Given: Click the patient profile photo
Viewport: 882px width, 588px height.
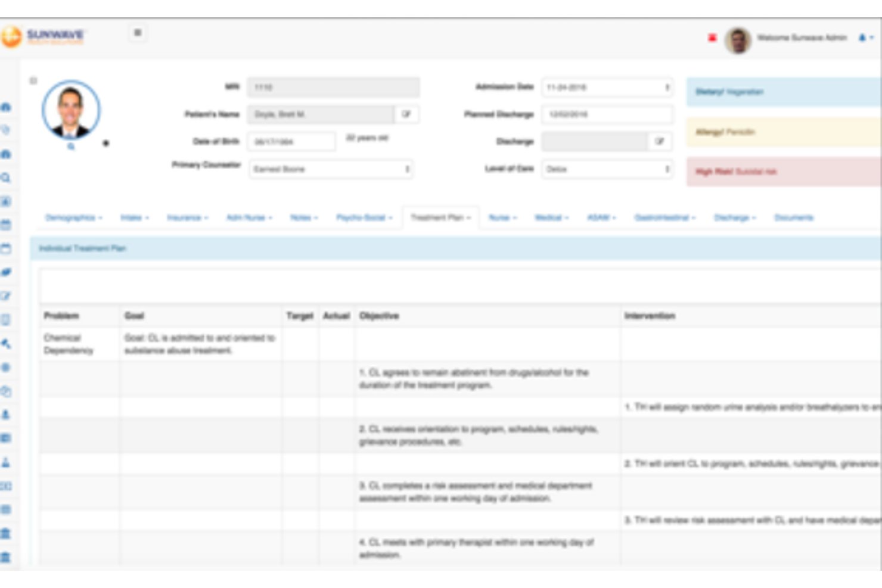Looking at the screenshot, I should click(71, 110).
